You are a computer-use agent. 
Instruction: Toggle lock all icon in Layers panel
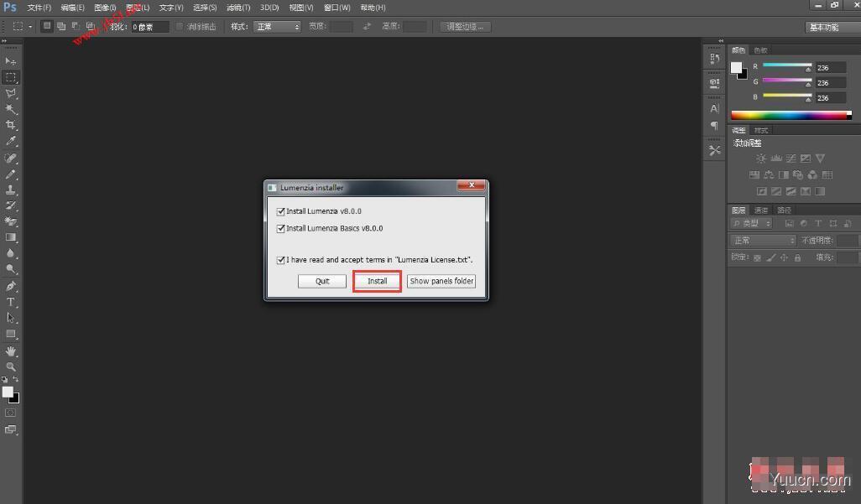pyautogui.click(x=798, y=257)
